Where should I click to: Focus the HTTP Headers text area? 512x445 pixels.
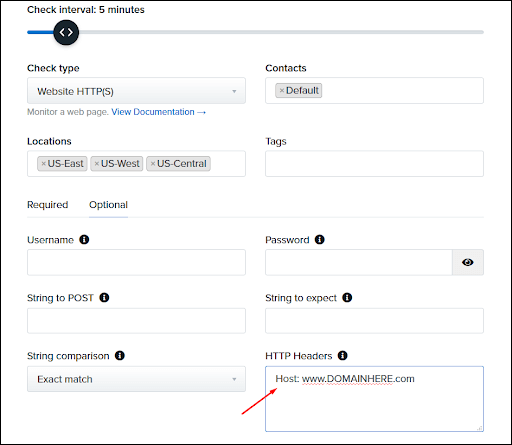point(374,399)
